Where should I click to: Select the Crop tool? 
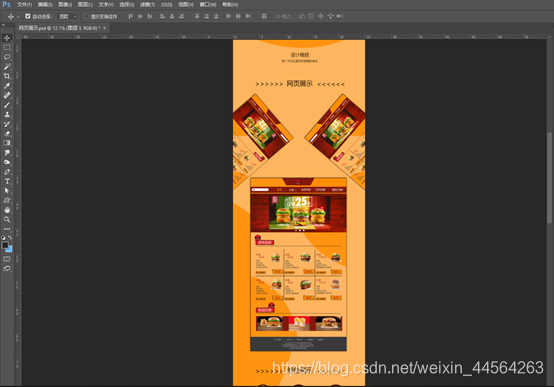coord(7,76)
